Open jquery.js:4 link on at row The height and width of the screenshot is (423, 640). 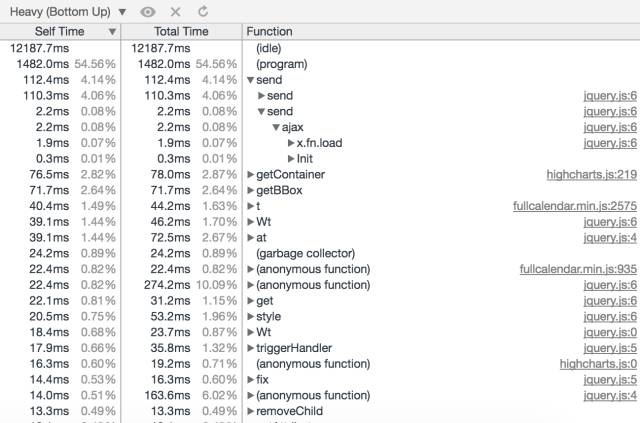[x=610, y=238]
